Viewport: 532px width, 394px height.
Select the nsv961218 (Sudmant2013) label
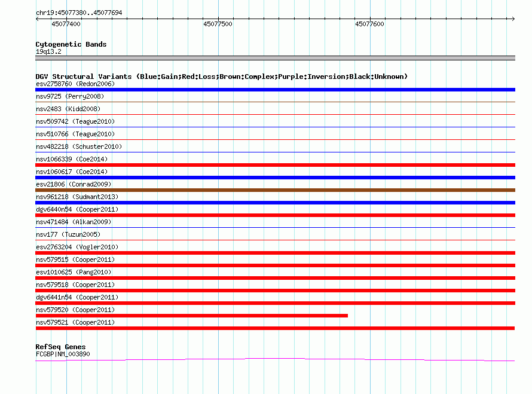(77, 197)
